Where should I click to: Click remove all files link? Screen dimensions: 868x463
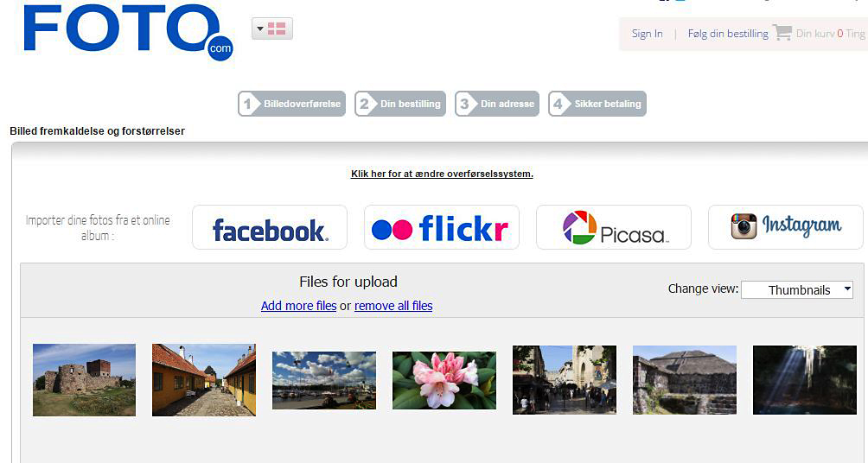click(x=393, y=306)
